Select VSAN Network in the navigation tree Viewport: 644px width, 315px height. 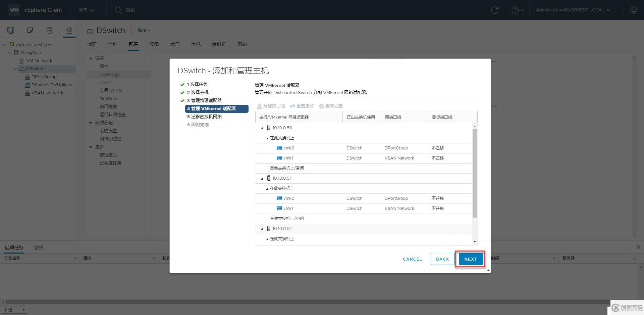47,93
